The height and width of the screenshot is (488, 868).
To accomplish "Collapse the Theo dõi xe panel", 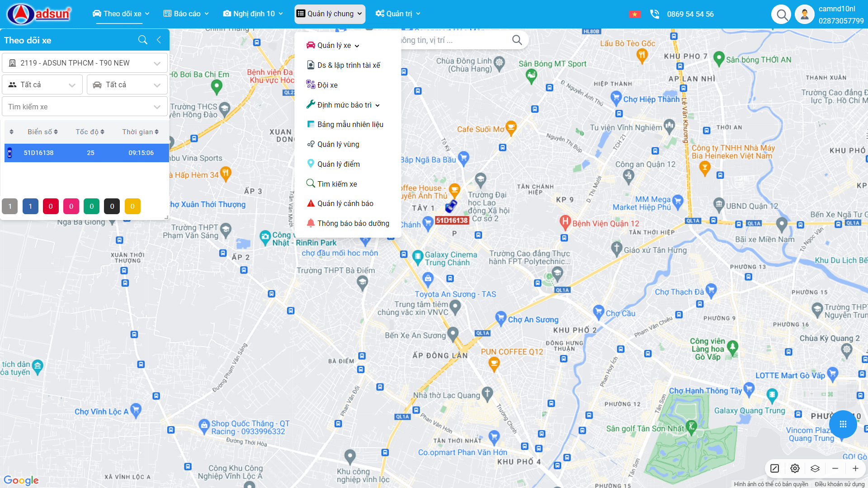I will (159, 40).
